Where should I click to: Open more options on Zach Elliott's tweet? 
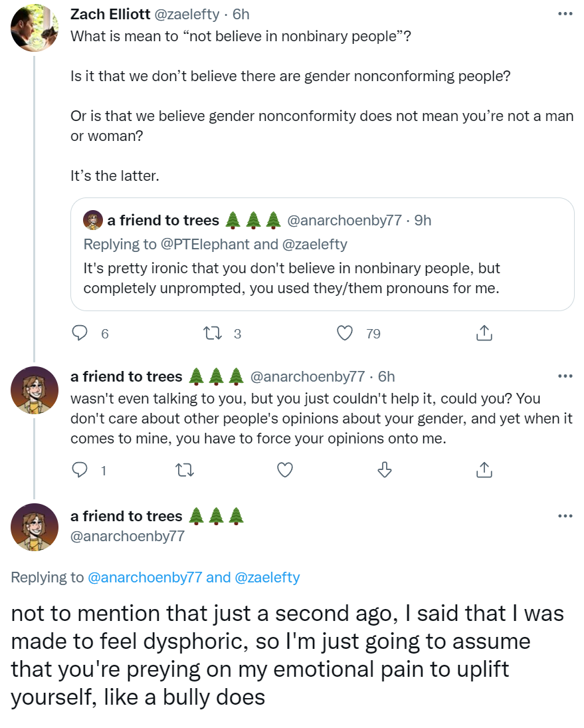tap(565, 14)
